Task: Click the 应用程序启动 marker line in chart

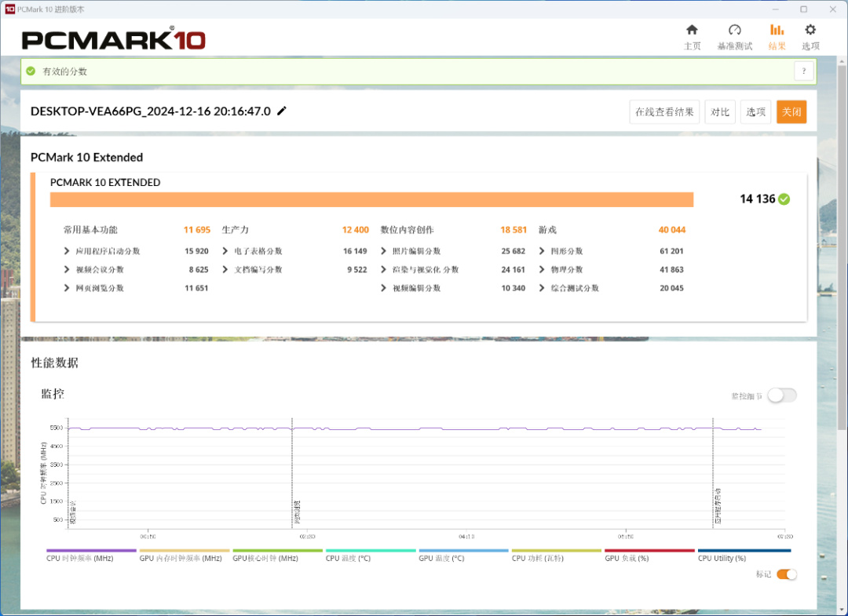Action: pos(713,473)
